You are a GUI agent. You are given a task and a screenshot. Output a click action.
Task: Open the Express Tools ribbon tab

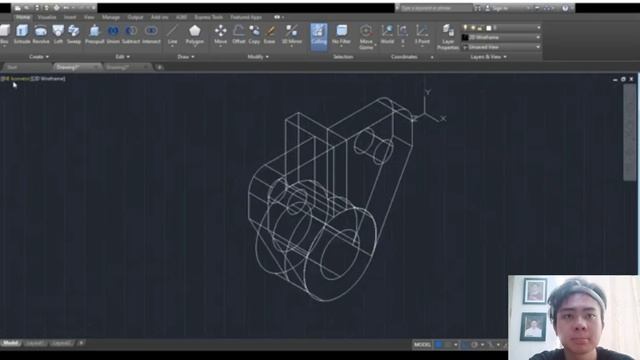(209, 17)
